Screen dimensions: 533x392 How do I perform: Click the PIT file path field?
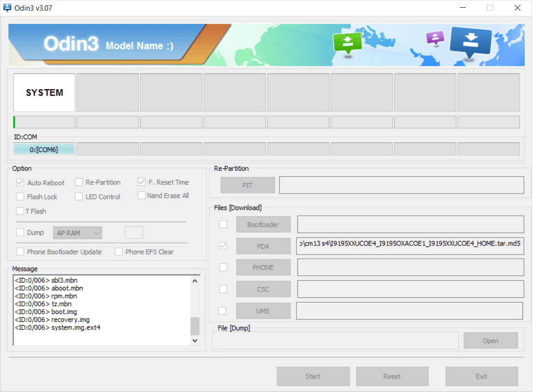(x=401, y=185)
